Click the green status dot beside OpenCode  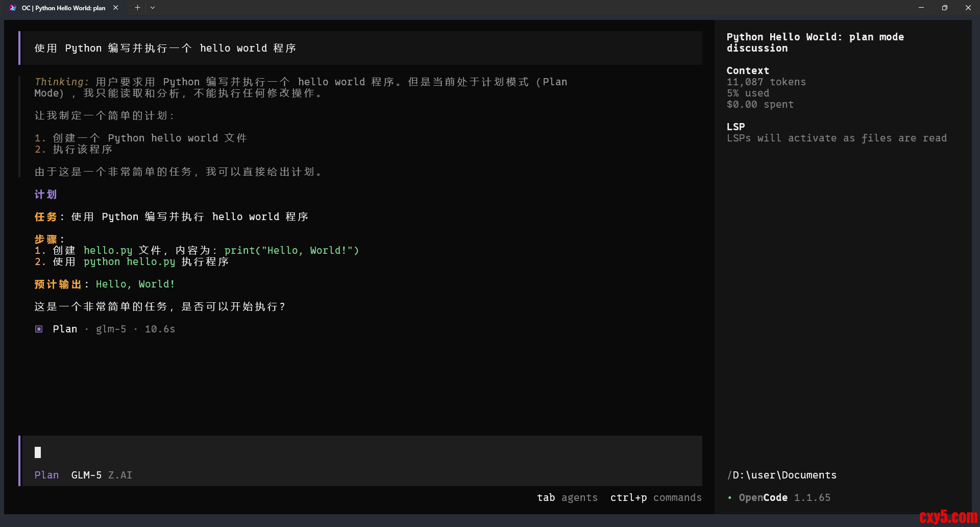point(730,497)
